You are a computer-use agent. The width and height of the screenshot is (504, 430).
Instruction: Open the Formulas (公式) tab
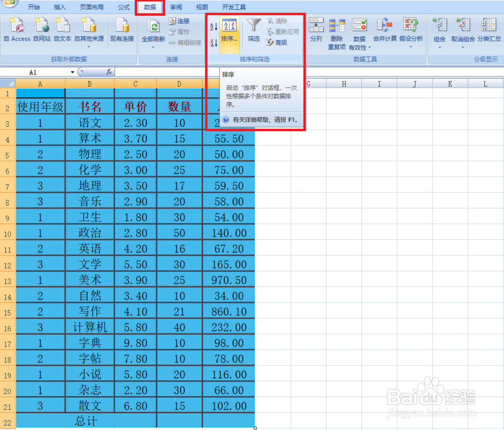[124, 7]
